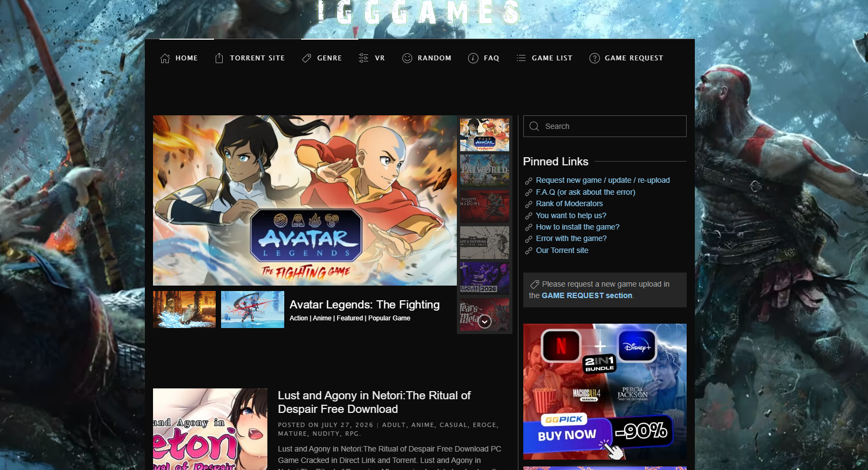
Task: Click the RPG tag on the post
Action: tap(352, 434)
